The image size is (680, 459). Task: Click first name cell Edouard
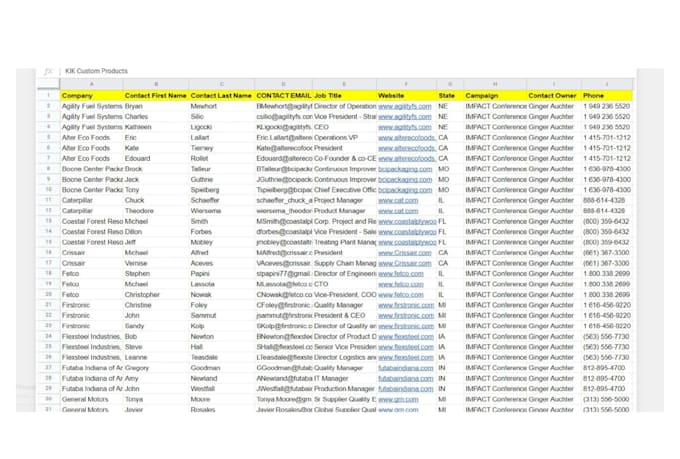156,158
